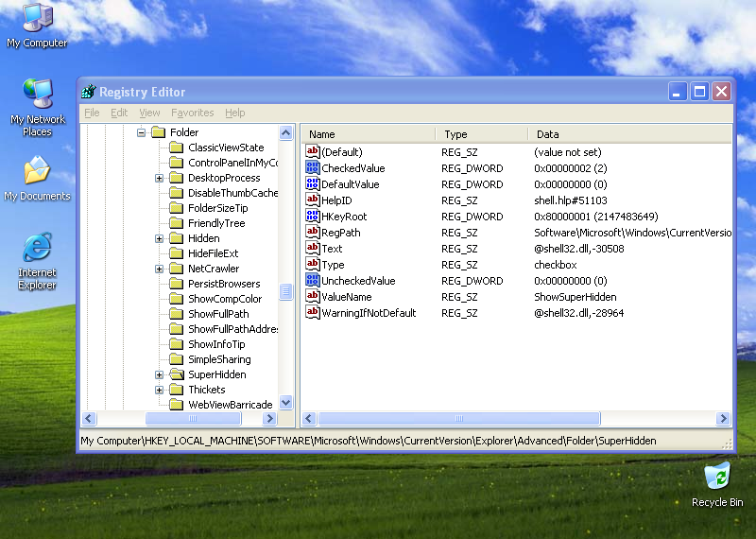This screenshot has height=539, width=756.
Task: Select the ShowFullPathAddre key label
Action: tap(232, 329)
